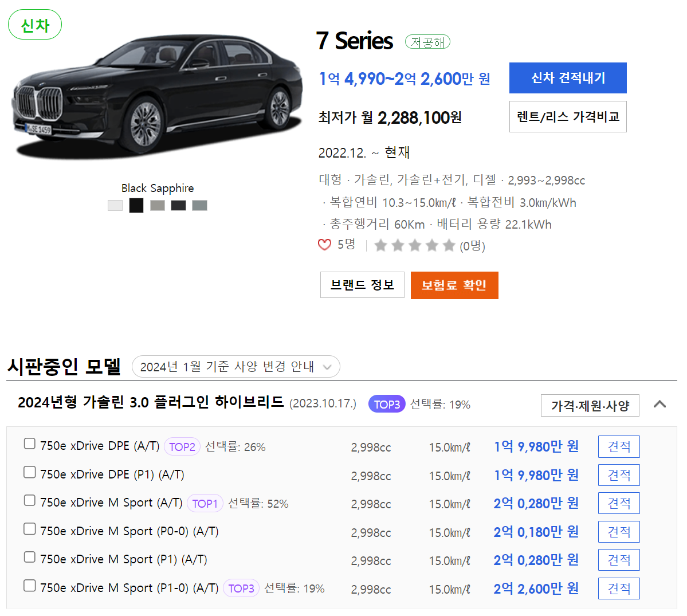Check 750e xDrive M Sport (P1) checkbox
The height and width of the screenshot is (616, 687).
tap(29, 557)
